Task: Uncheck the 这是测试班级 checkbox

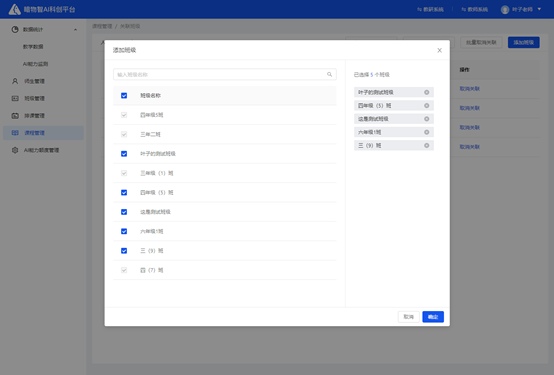Action: [124, 212]
